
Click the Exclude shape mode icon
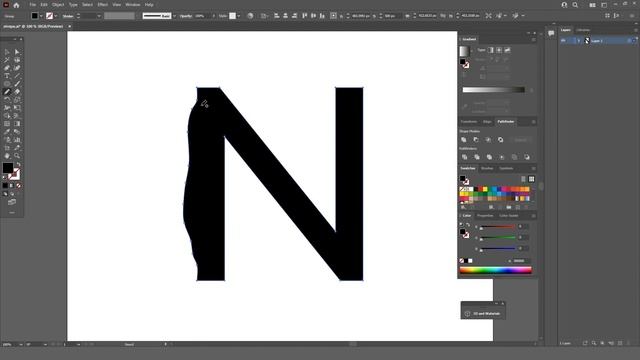(x=500, y=140)
